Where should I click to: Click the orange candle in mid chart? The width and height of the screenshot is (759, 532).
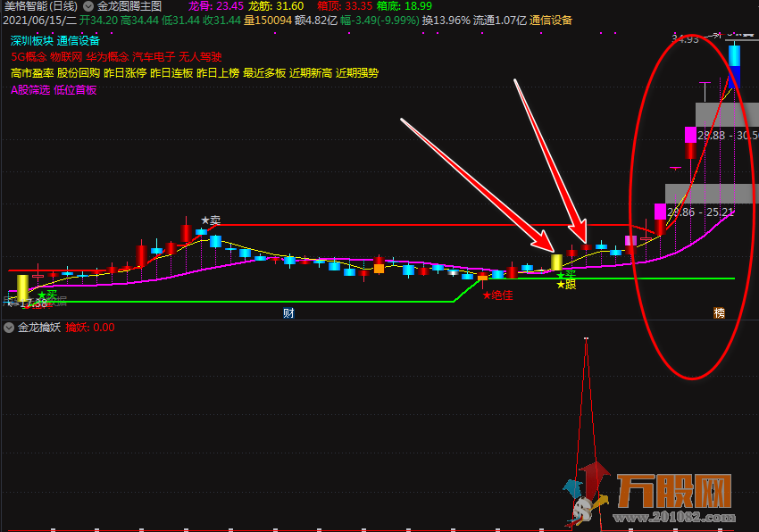[379, 268]
